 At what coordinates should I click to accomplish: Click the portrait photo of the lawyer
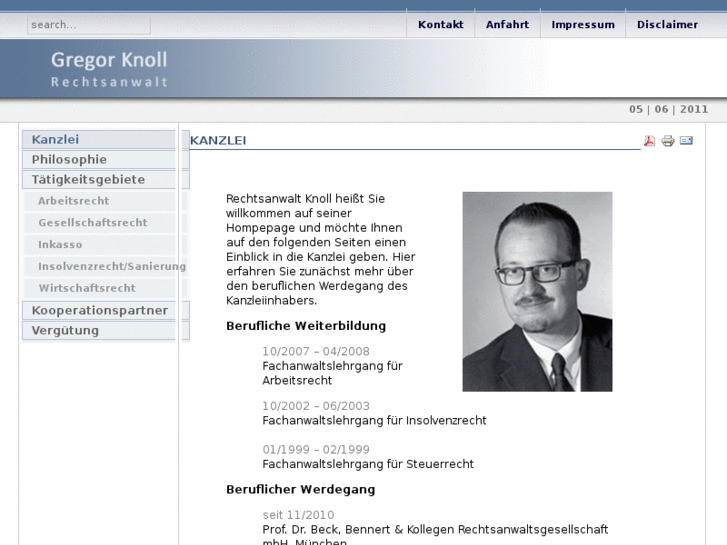[537, 292]
